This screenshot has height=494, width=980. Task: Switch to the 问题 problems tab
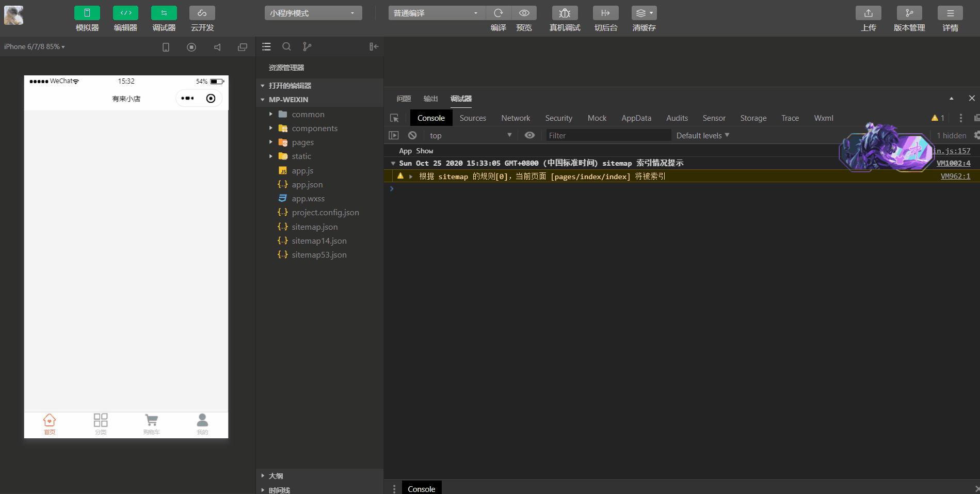404,99
